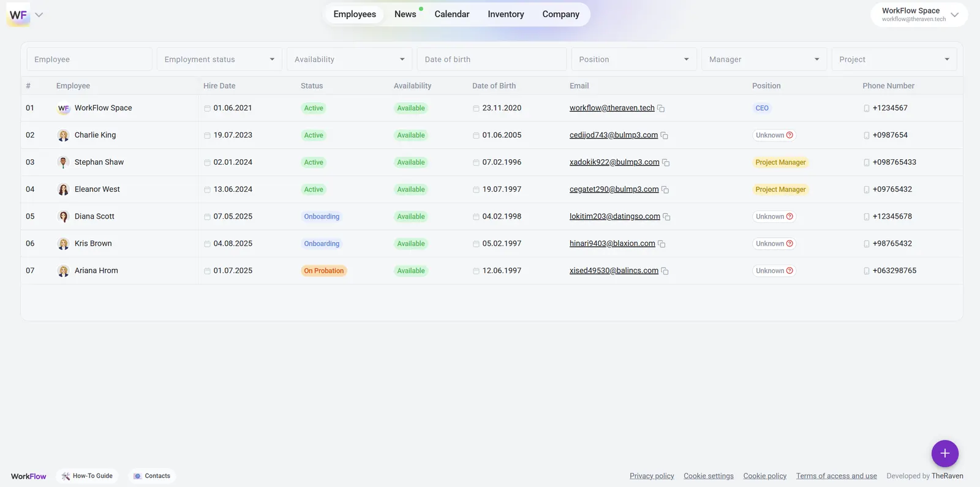Expand the Manager filter dropdown

764,59
